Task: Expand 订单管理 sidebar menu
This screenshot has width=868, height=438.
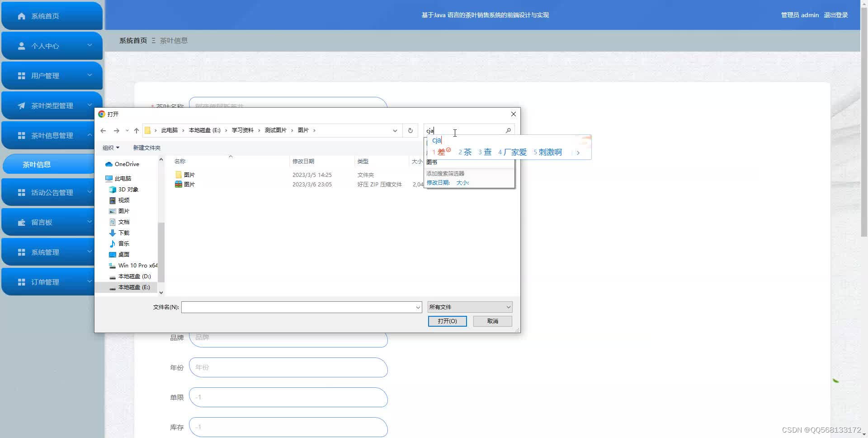Action: point(90,281)
